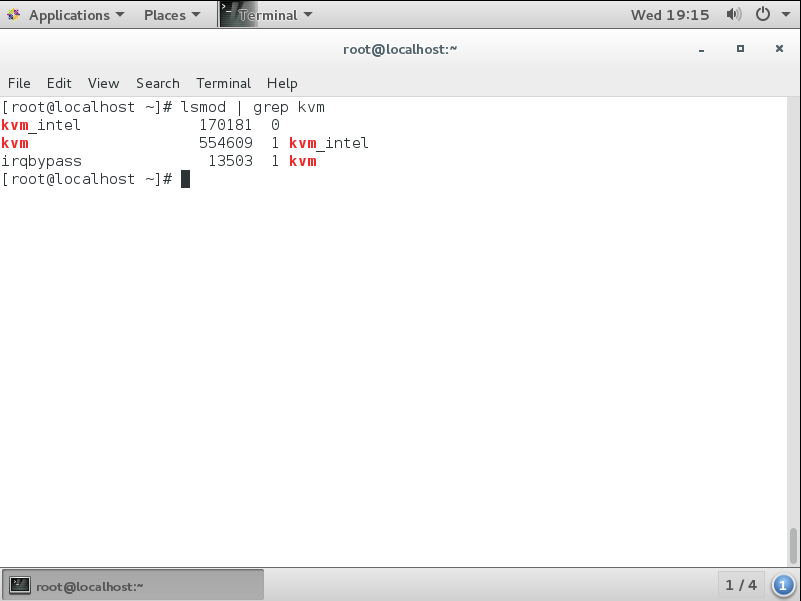Click the power icon in top bar
This screenshot has height=601, width=801.
click(x=768, y=15)
